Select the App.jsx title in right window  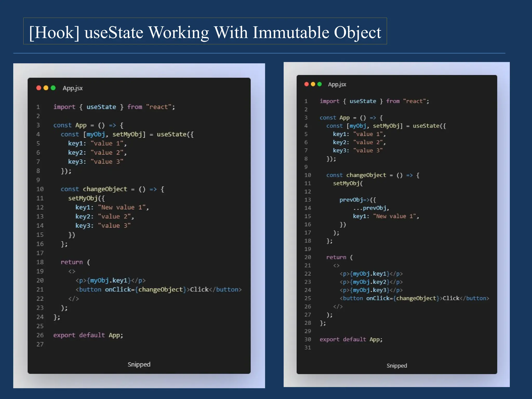coord(337,84)
